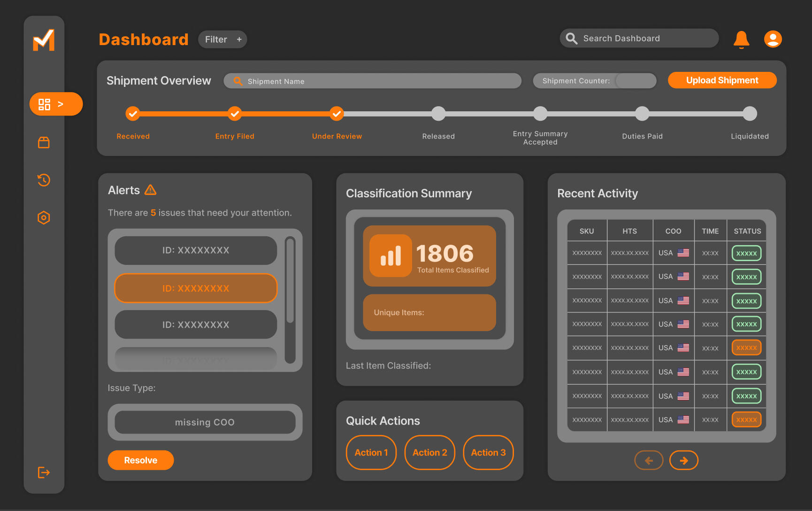Select the highlighted orange alert ID item
The image size is (812, 511).
[196, 288]
